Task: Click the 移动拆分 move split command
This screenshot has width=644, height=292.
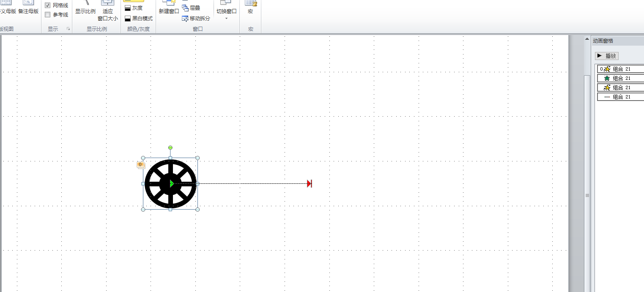Action: pyautogui.click(x=196, y=19)
